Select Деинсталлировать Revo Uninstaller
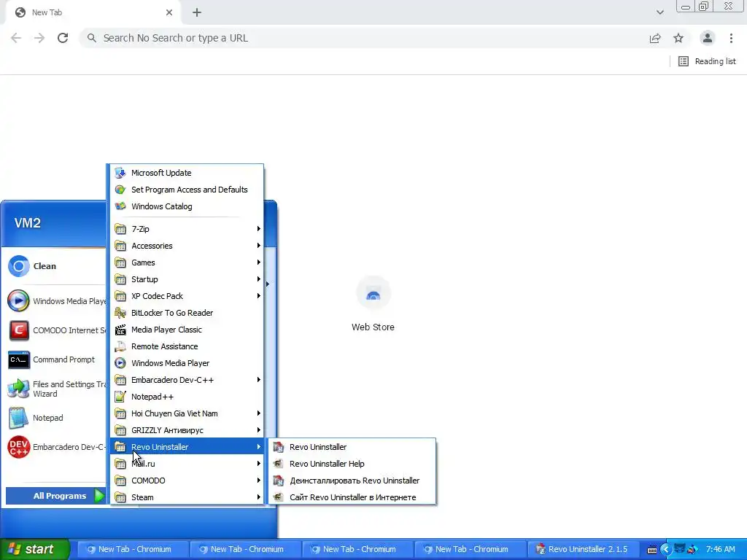The width and height of the screenshot is (747, 560). (352, 481)
